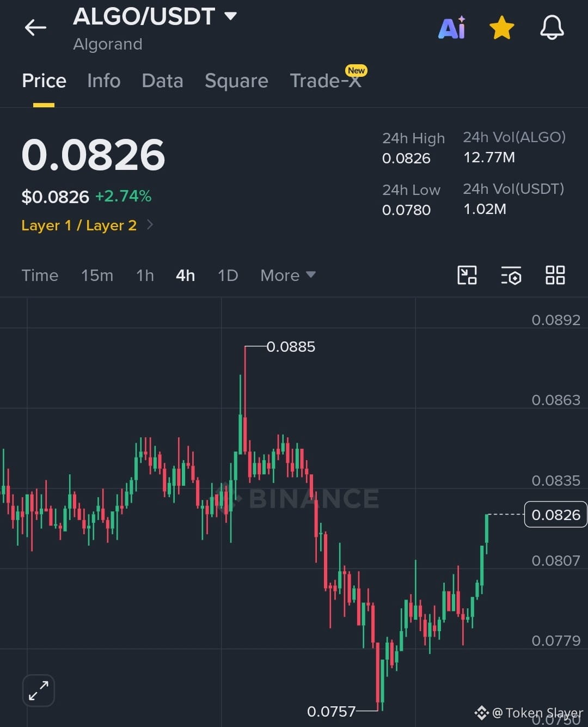Select the 4h chart interval
Image resolution: width=588 pixels, height=727 pixels.
(x=185, y=276)
